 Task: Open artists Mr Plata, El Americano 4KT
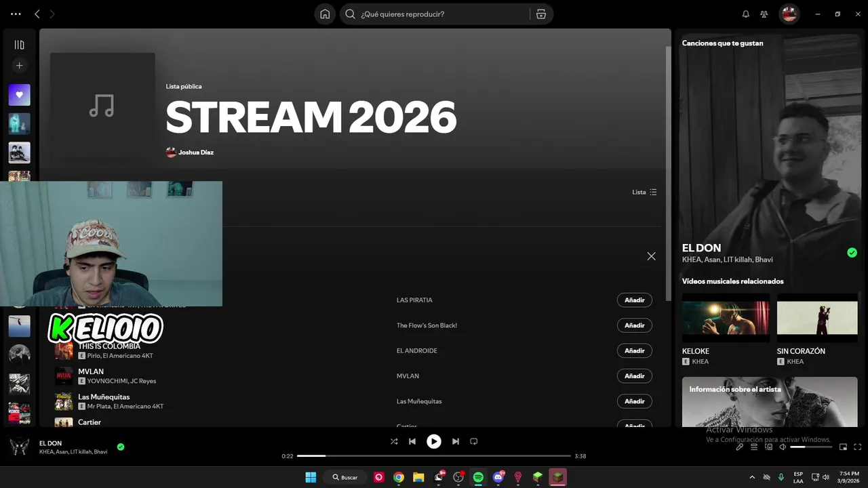pyautogui.click(x=125, y=407)
